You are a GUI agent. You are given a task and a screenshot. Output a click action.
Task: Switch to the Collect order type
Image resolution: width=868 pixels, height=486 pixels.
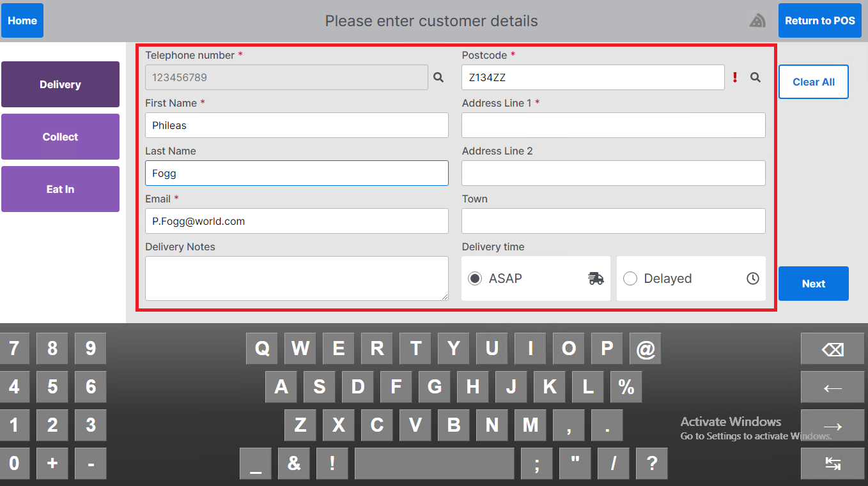(60, 137)
